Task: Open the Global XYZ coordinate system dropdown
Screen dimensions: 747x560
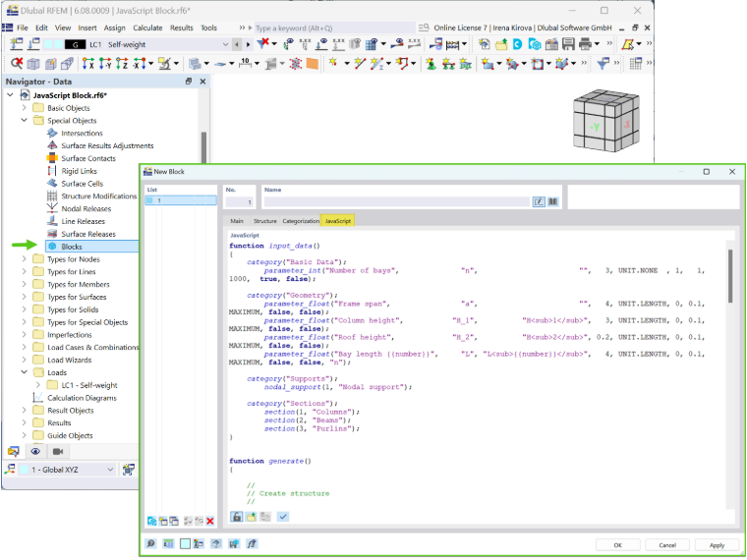Action: [x=110, y=470]
